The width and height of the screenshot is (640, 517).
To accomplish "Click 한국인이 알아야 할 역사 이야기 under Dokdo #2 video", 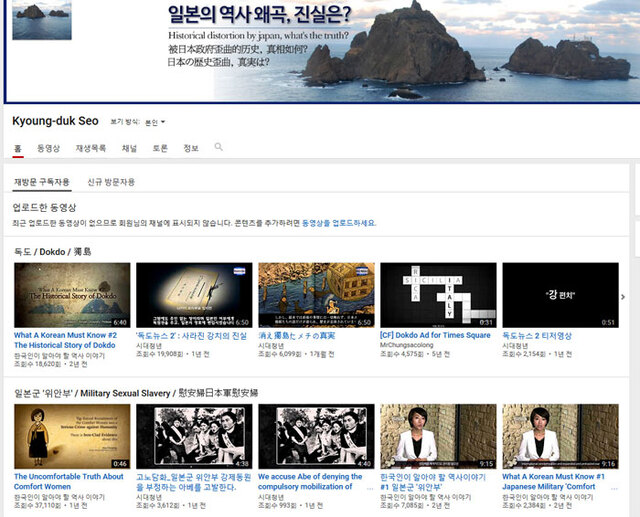I will click(x=60, y=355).
